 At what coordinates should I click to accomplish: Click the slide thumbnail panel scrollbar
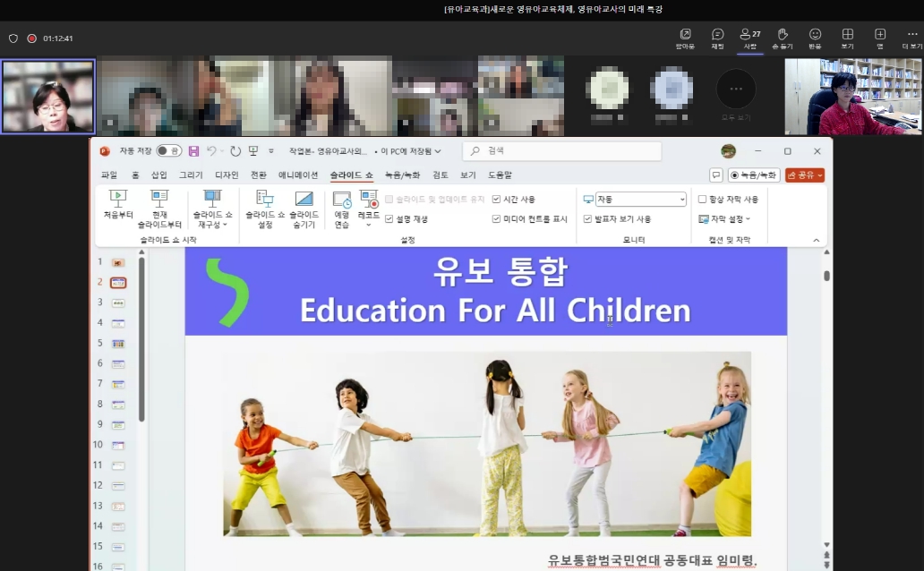141,339
